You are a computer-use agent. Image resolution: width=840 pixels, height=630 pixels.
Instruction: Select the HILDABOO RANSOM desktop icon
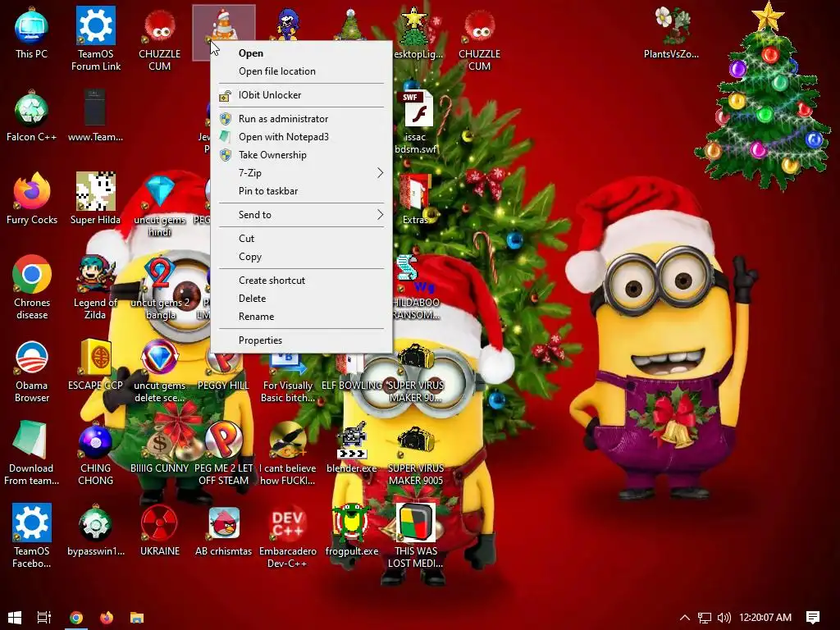coord(416,288)
